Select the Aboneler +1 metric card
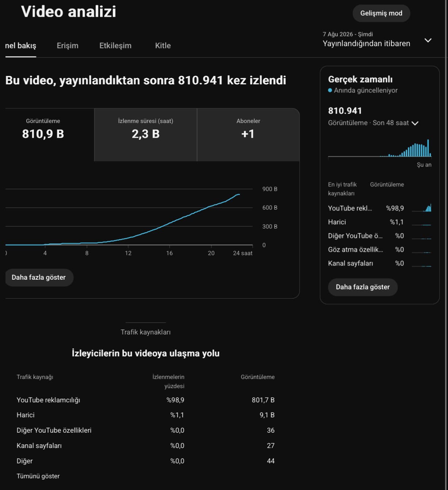The height and width of the screenshot is (490, 448). 248,135
